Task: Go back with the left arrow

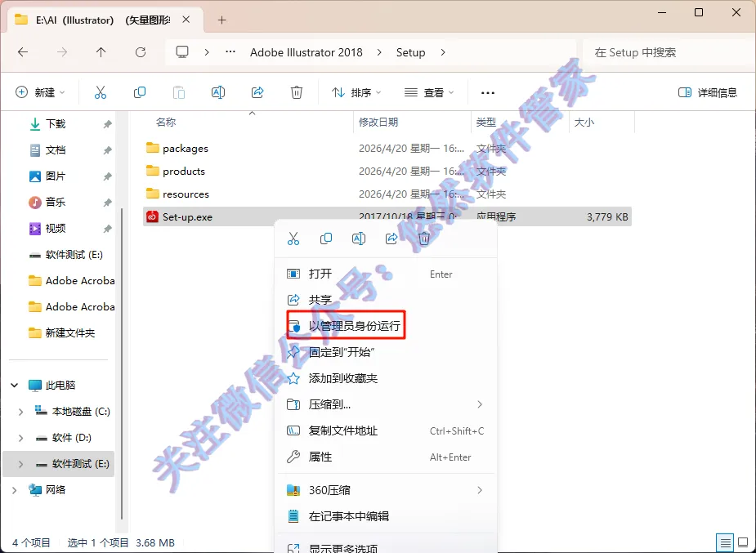Action: [x=23, y=52]
